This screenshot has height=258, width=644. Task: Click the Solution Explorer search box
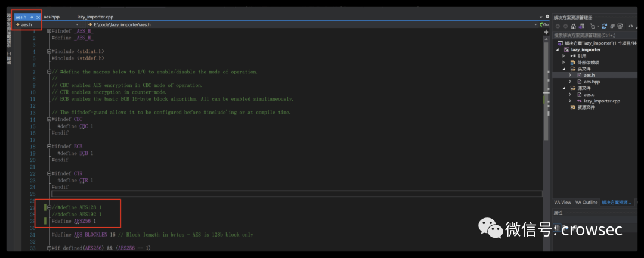point(595,35)
